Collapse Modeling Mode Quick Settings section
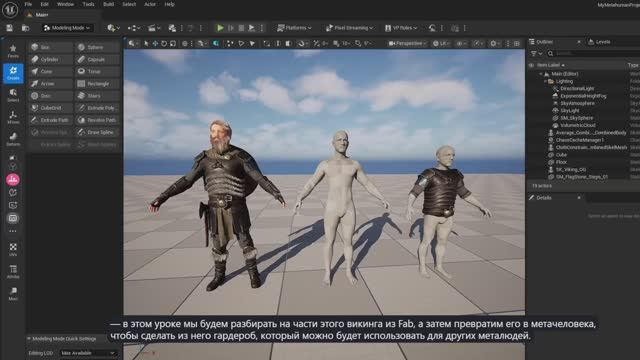The width and height of the screenshot is (640, 360). [29, 339]
